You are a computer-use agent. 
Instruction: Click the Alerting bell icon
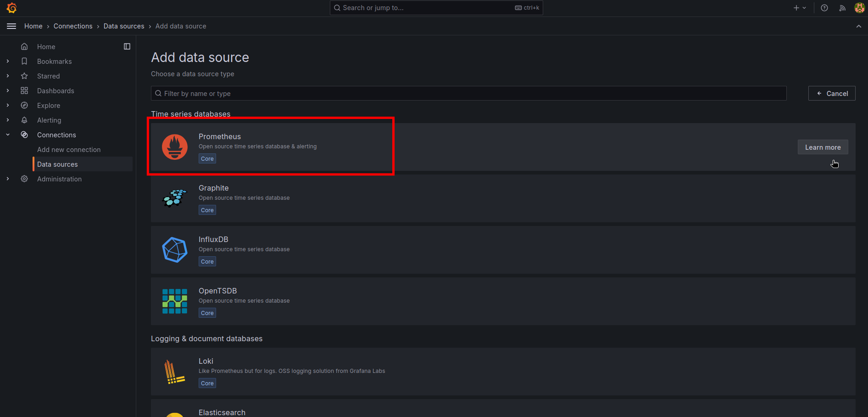tap(24, 120)
